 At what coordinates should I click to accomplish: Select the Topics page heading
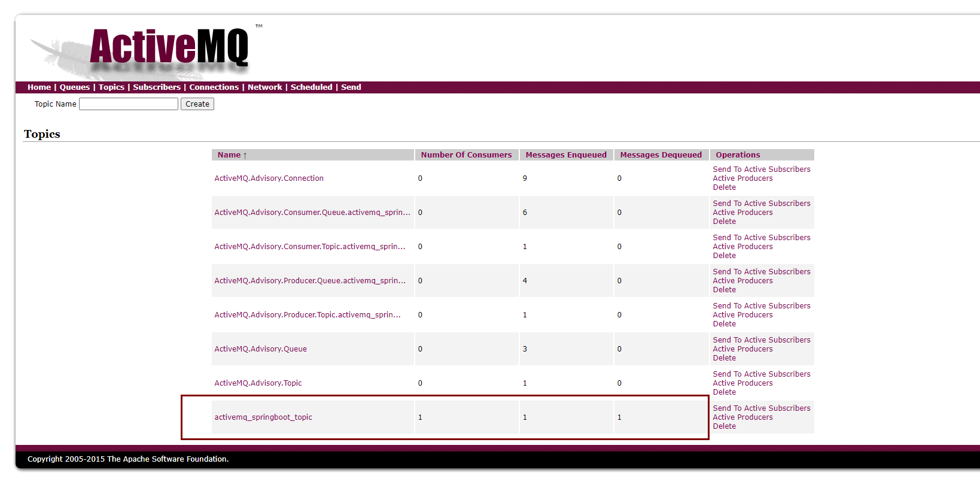[x=42, y=134]
